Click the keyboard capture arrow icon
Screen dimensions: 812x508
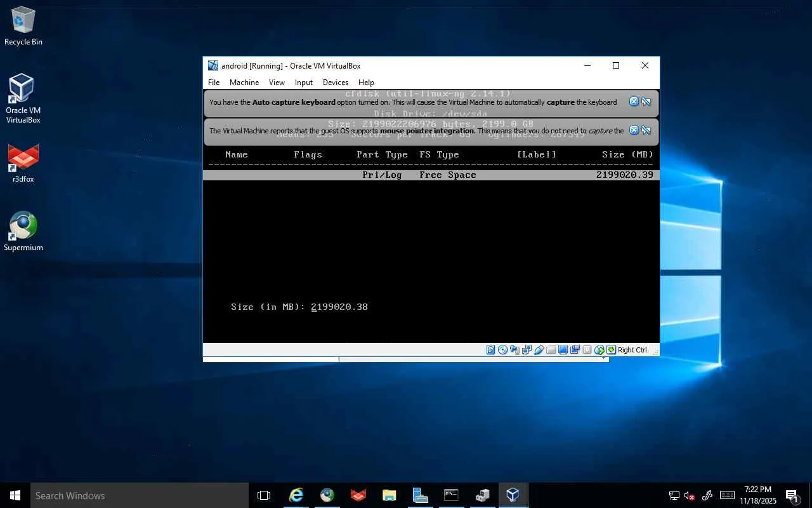pyautogui.click(x=611, y=350)
